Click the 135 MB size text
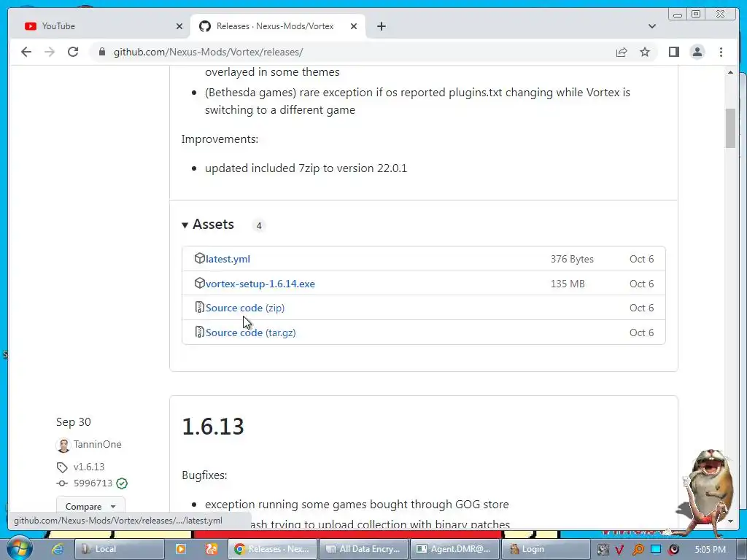 tap(568, 284)
